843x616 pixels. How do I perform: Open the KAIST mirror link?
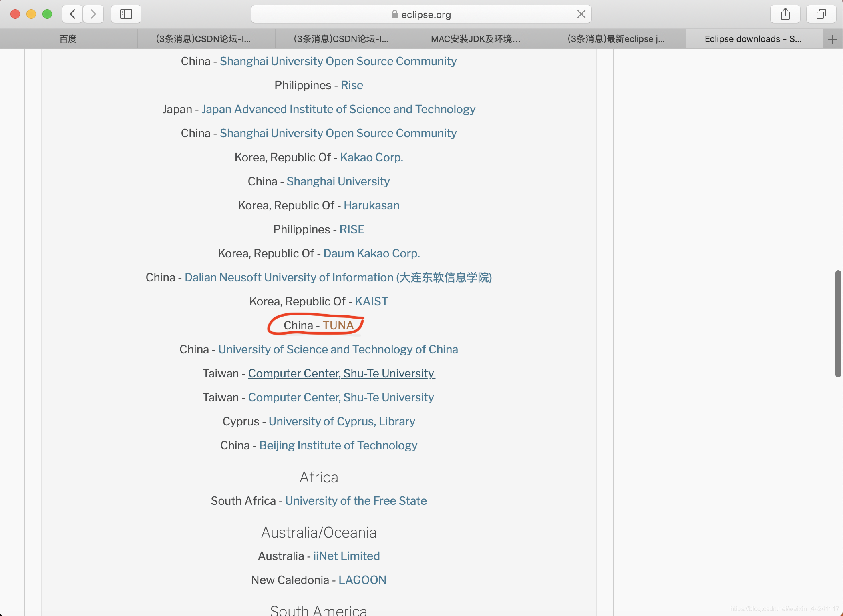[371, 301]
